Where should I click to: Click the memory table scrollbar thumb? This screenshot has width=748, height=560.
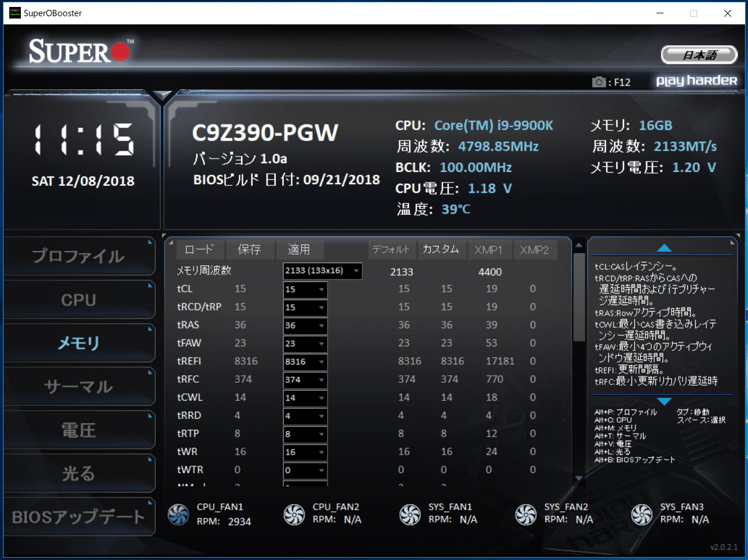pos(579,297)
